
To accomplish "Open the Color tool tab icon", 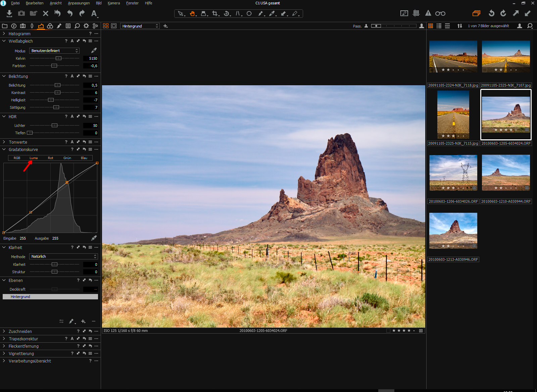I will point(50,26).
